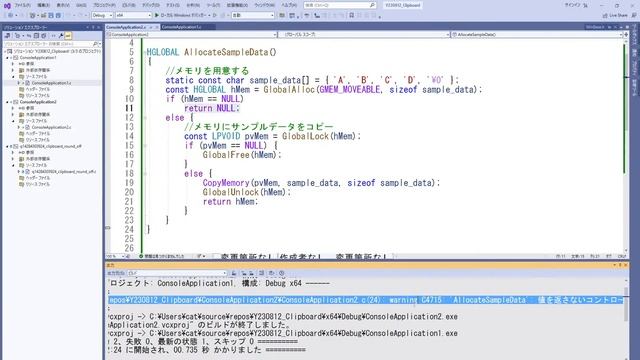Click the bookmark icon in main toolbar
Screen dimensions: 640x360
click(351, 15)
